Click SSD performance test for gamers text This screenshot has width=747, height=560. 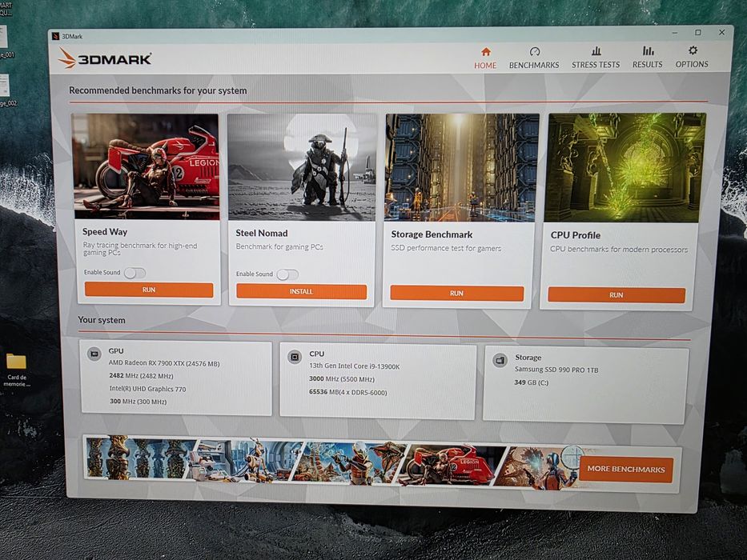point(446,248)
